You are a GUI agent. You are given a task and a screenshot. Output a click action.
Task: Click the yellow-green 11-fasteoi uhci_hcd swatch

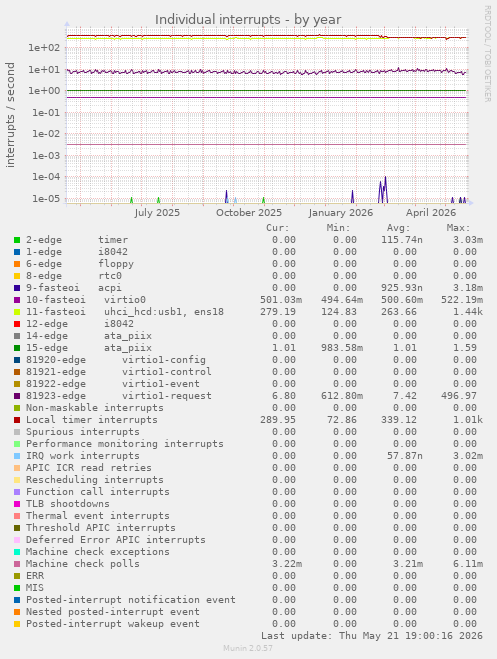17,312
